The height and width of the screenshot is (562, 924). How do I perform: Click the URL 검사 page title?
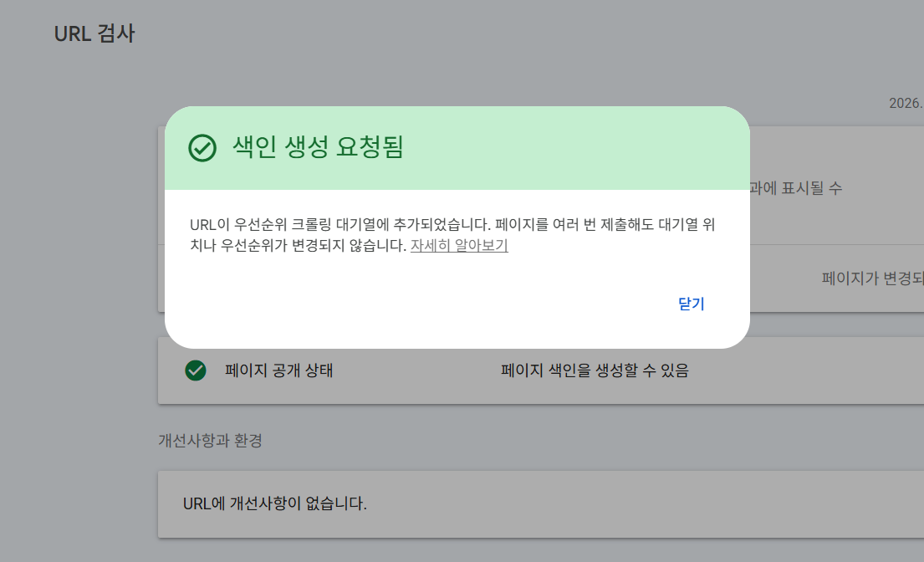(94, 33)
